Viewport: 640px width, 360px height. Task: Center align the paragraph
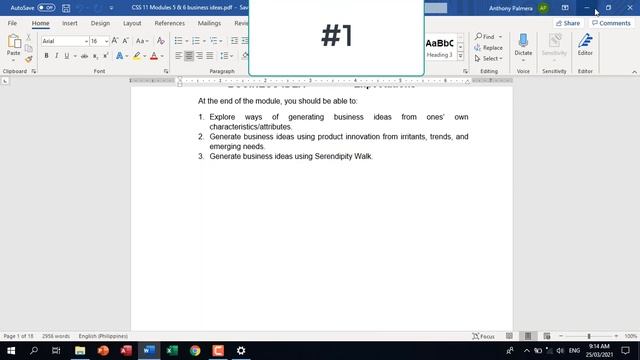(189, 56)
